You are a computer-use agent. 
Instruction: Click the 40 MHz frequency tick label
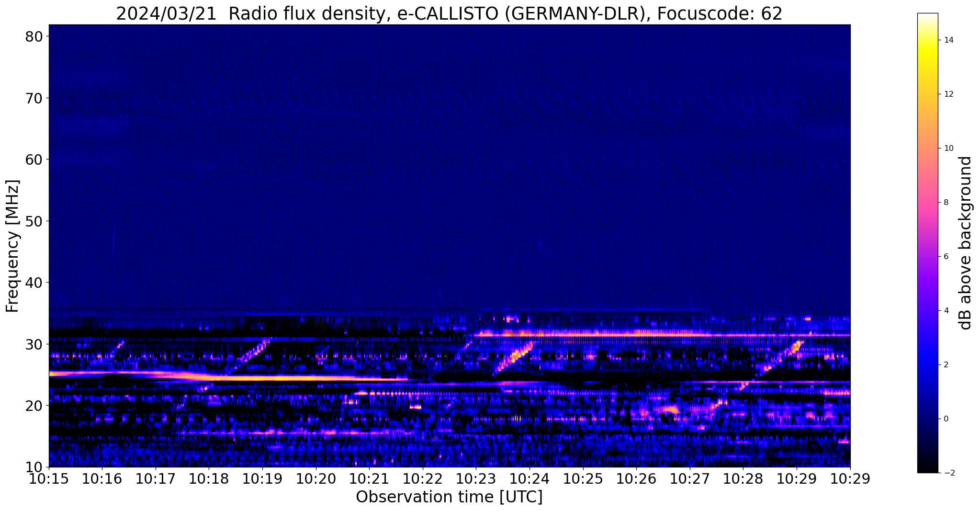click(x=34, y=283)
